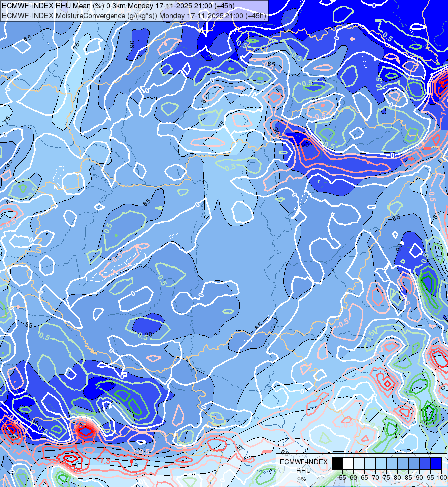The height and width of the screenshot is (487, 448).
Task: Click the 80–85 humidity legend swatch
Action: 403,463
